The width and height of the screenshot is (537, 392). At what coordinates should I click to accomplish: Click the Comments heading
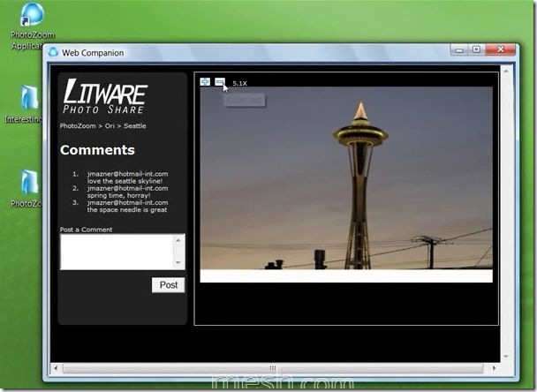pos(97,150)
